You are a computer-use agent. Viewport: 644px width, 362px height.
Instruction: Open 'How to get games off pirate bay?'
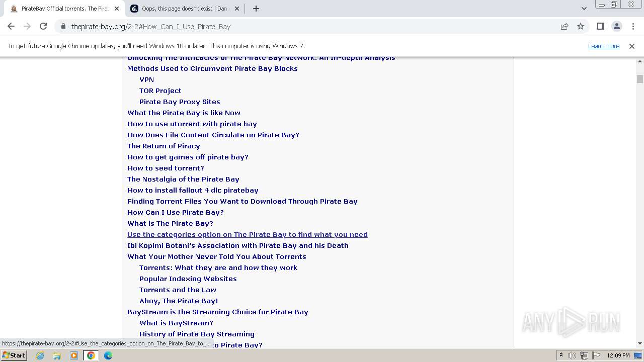pos(188,157)
